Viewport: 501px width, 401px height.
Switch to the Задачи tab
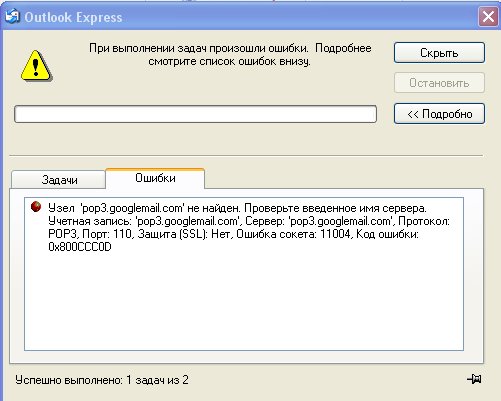coord(59,180)
